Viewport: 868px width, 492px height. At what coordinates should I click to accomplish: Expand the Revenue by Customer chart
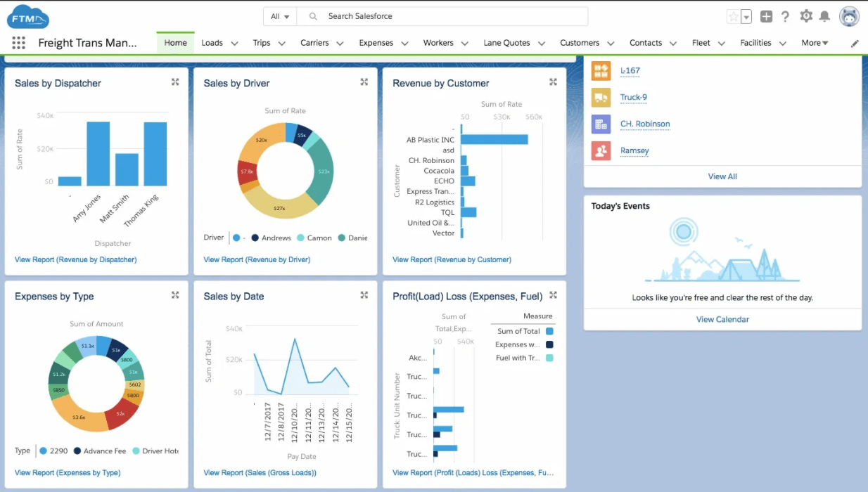click(x=553, y=82)
